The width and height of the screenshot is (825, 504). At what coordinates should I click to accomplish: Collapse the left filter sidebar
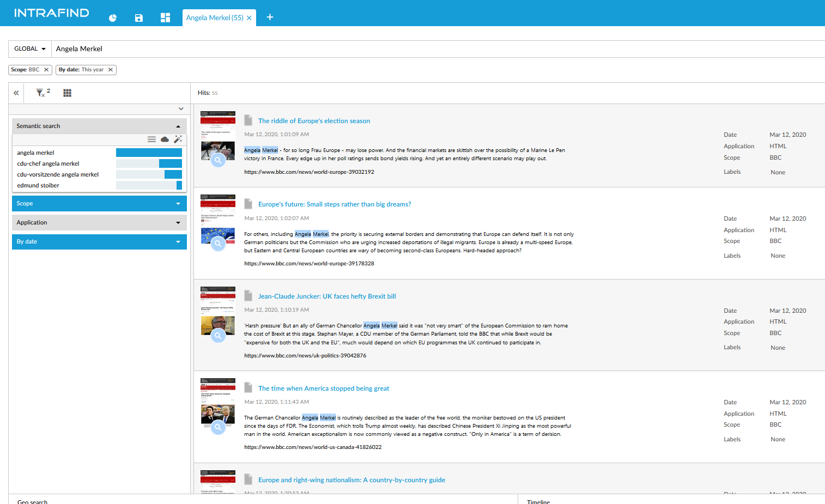(x=16, y=93)
